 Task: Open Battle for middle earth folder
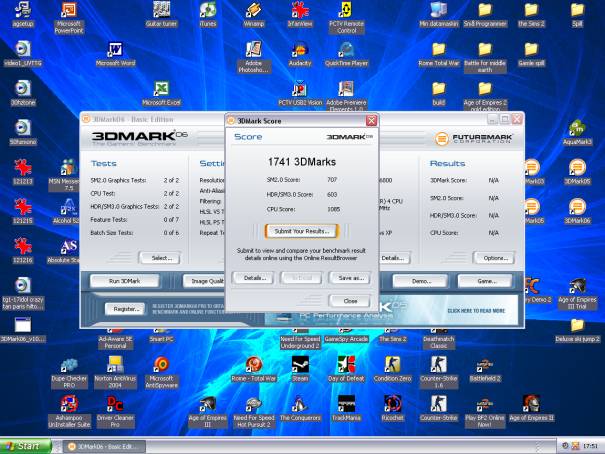485,57
